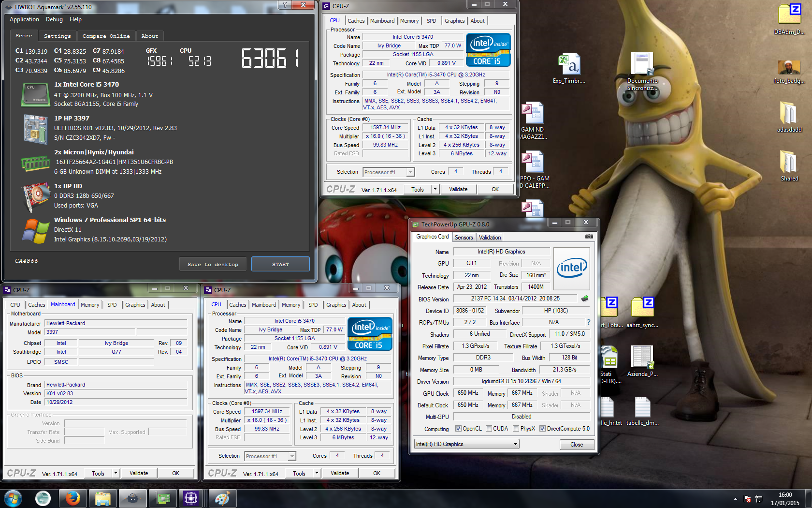
Task: Click the RAM module icon in Aquamark
Action: [x=35, y=164]
